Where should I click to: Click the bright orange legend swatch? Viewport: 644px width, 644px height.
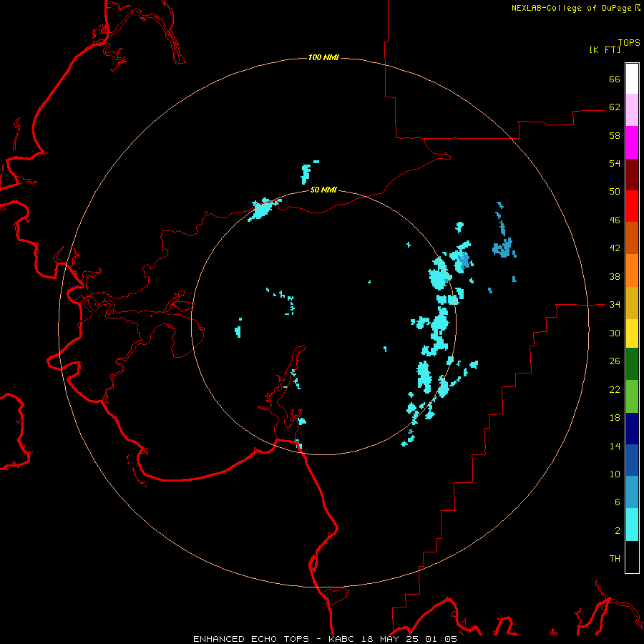click(x=632, y=270)
